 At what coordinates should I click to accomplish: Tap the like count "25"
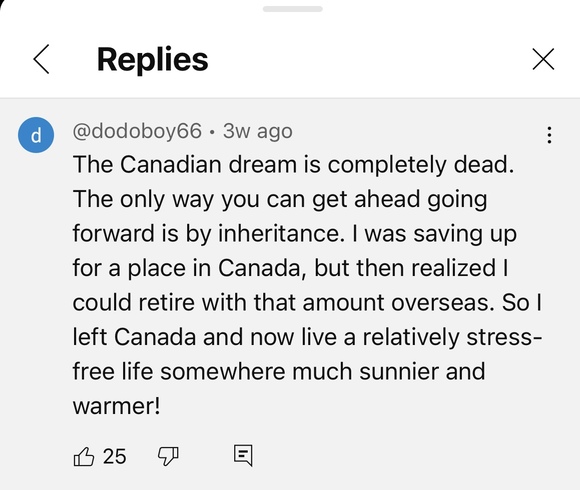point(115,456)
